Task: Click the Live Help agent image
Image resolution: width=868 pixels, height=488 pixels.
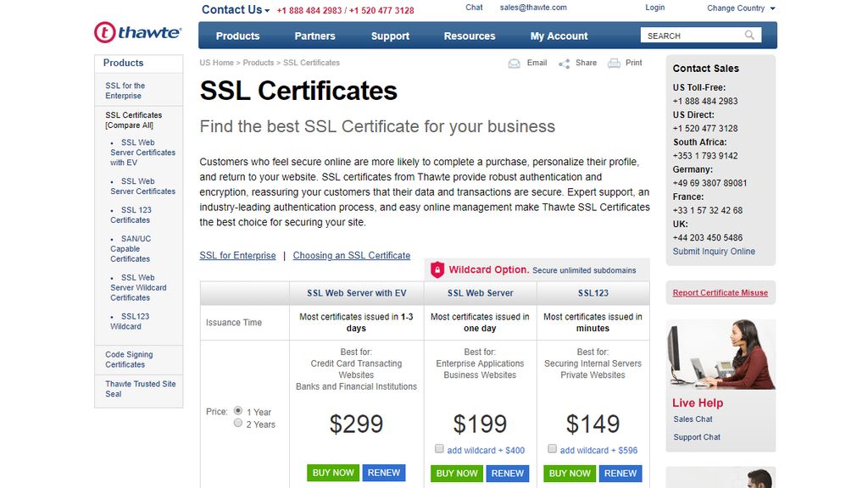Action: [721, 353]
